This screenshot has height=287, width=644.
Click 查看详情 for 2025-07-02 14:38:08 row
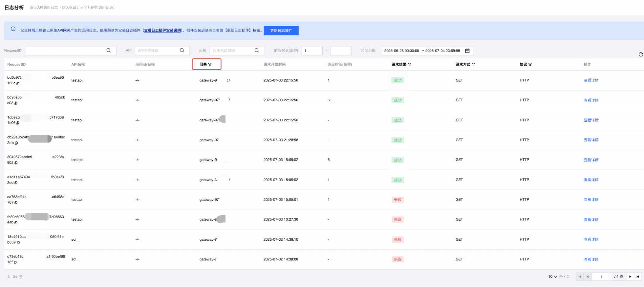click(x=591, y=259)
